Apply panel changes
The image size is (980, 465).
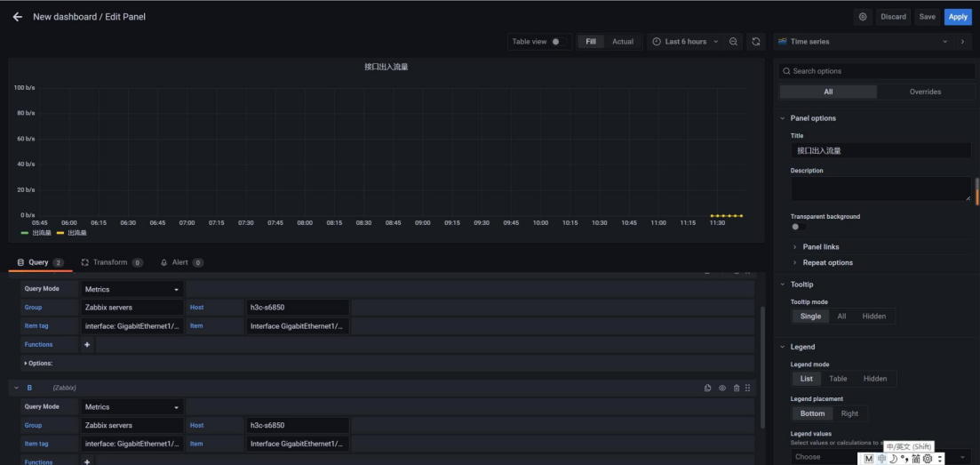(958, 17)
